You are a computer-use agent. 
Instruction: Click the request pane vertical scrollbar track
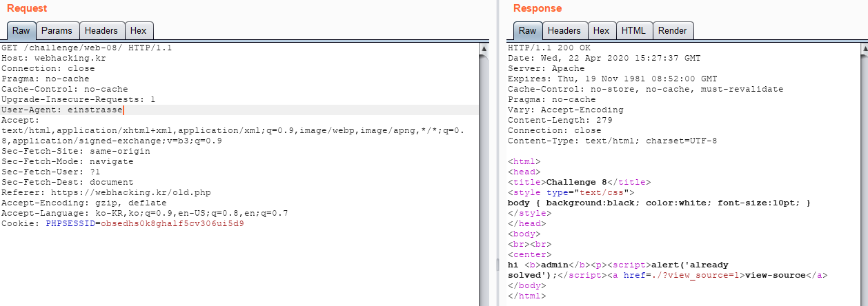(x=484, y=179)
